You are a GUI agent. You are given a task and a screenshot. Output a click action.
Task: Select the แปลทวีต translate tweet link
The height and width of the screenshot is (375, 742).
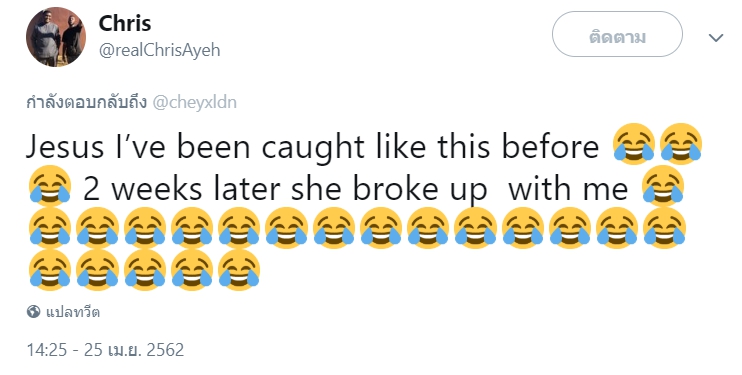click(73, 312)
